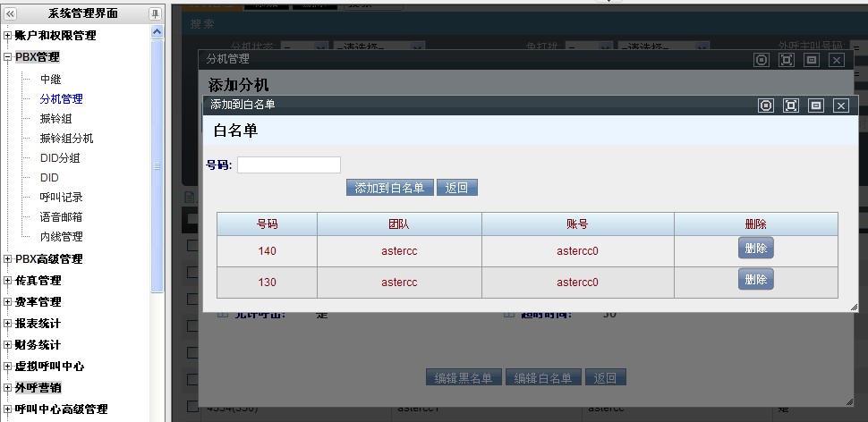
Task: Click the first round icon in 添加到白名单 titlebar
Action: tap(766, 105)
